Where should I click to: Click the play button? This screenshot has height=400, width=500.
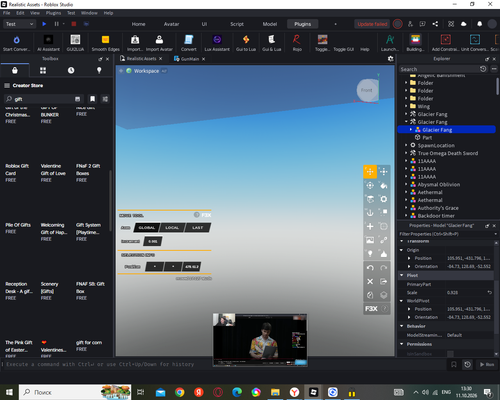(x=44, y=24)
